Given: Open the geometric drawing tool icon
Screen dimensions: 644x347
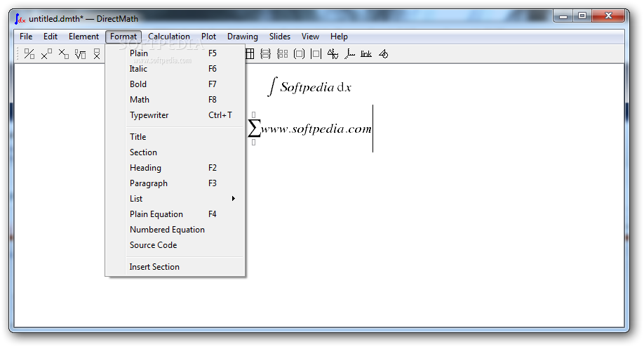Looking at the screenshot, I should [383, 54].
